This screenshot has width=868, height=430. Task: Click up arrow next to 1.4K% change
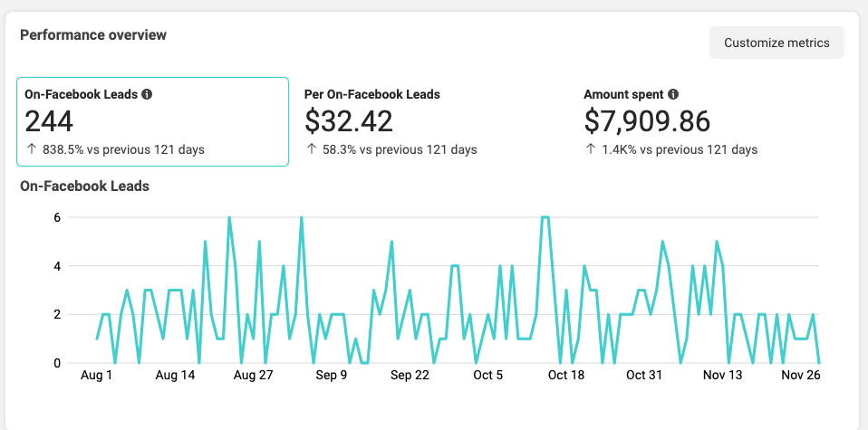[591, 149]
